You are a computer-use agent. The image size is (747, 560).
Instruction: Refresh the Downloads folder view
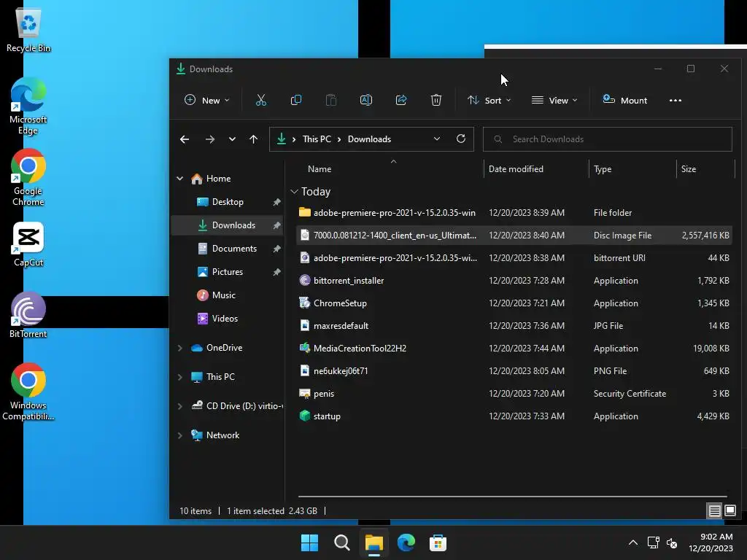pos(461,139)
